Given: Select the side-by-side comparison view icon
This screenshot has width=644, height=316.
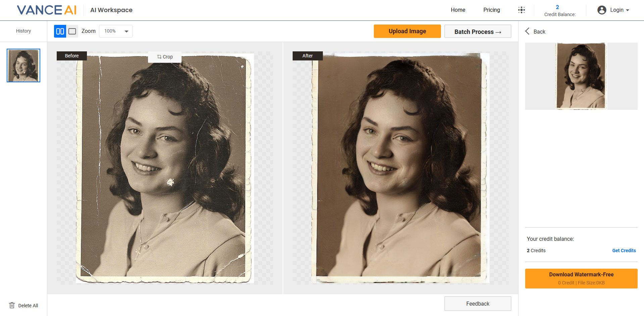Looking at the screenshot, I should point(60,31).
